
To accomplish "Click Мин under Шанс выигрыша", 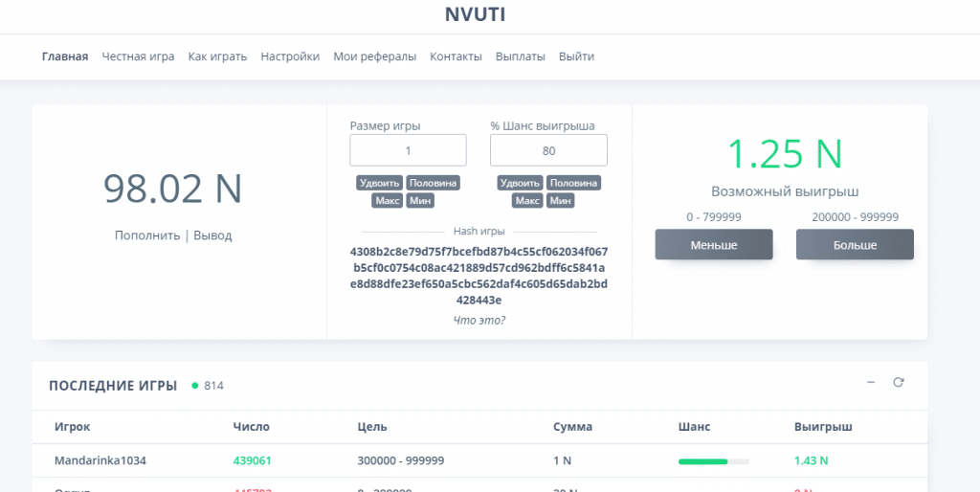I will pos(561,201).
